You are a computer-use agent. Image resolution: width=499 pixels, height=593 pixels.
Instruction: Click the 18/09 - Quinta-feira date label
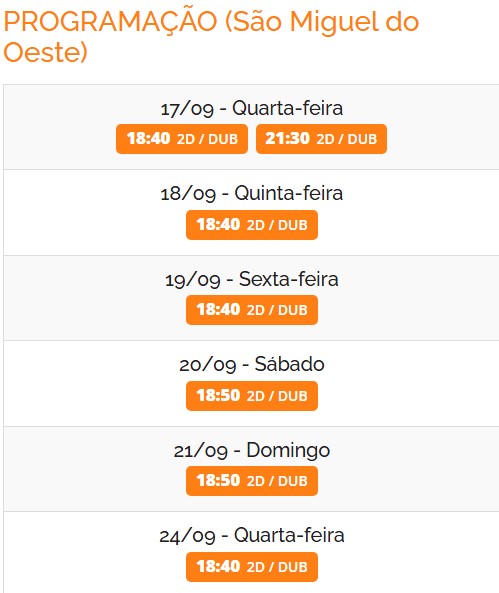pos(252,194)
